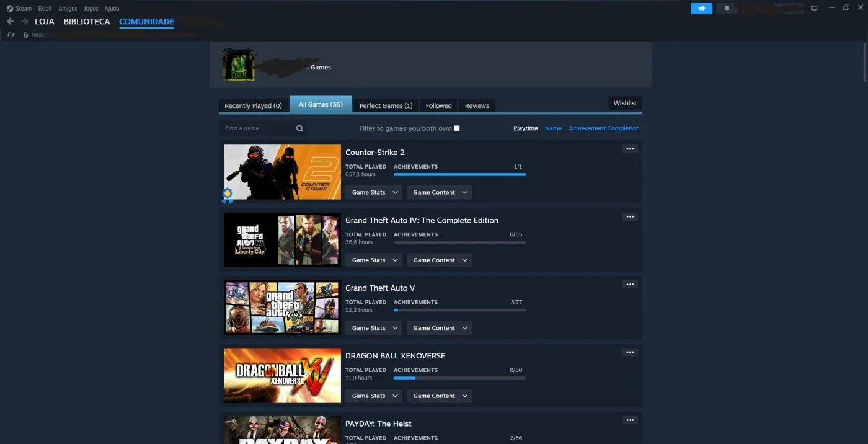Click Counter-Strike 2 achievements progress bar
Viewport: 868px width, 444px height.
pos(459,174)
